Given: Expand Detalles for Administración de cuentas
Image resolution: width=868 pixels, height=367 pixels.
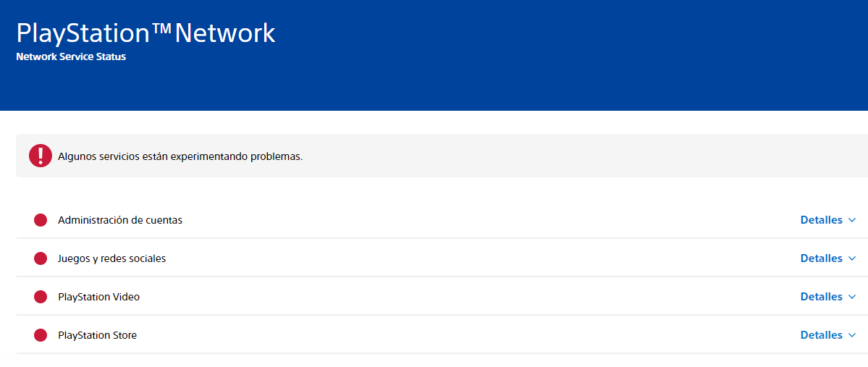Looking at the screenshot, I should coord(828,220).
